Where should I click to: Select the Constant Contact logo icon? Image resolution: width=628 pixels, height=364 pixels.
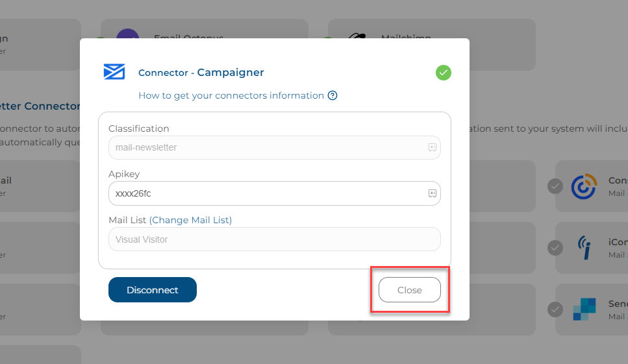[x=584, y=186]
